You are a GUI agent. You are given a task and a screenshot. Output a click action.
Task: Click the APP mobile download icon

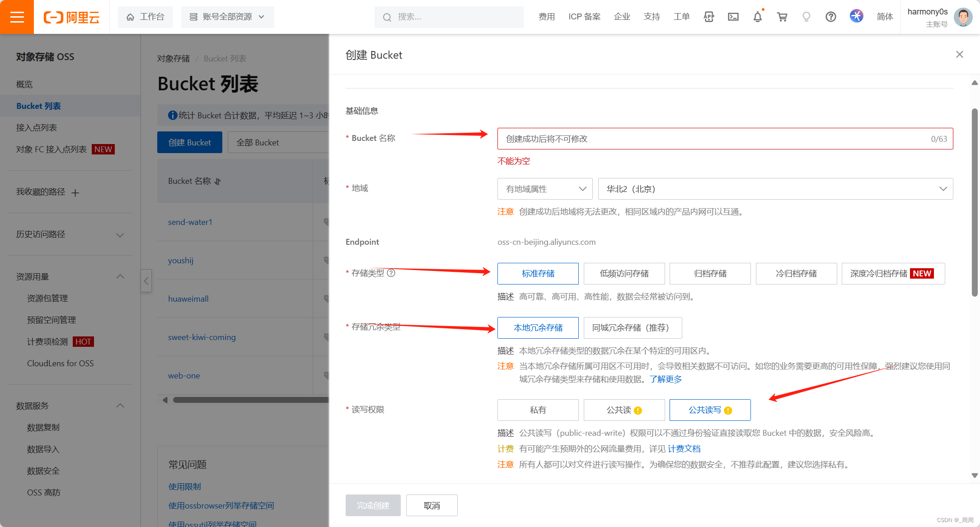tap(708, 17)
